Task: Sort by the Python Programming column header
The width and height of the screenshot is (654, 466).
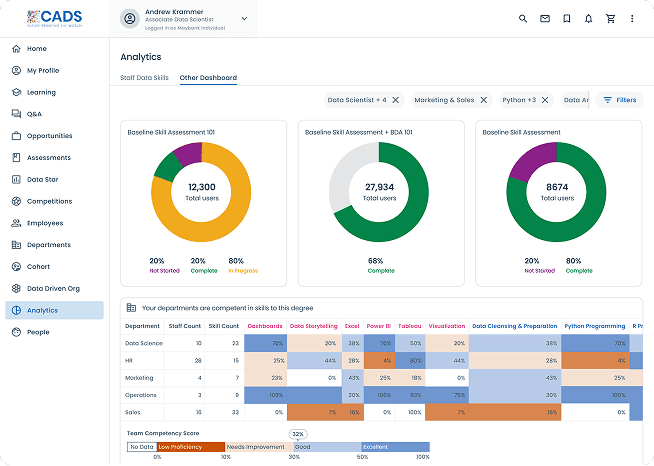Action: 594,325
